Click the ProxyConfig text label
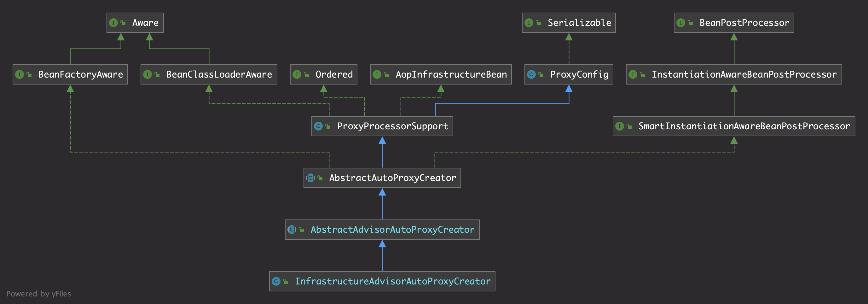Image resolution: width=868 pixels, height=304 pixels. point(579,74)
